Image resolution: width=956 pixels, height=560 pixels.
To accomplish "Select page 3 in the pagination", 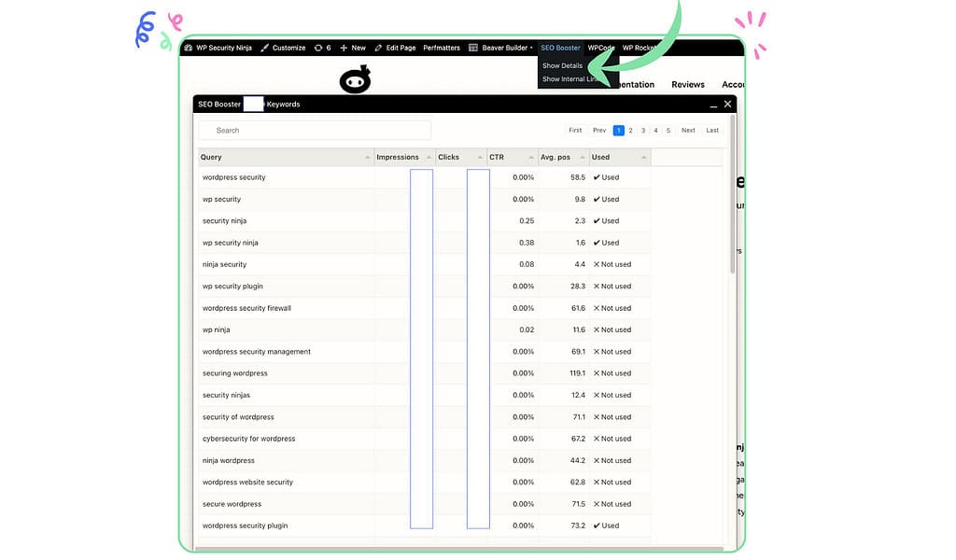I will (642, 130).
